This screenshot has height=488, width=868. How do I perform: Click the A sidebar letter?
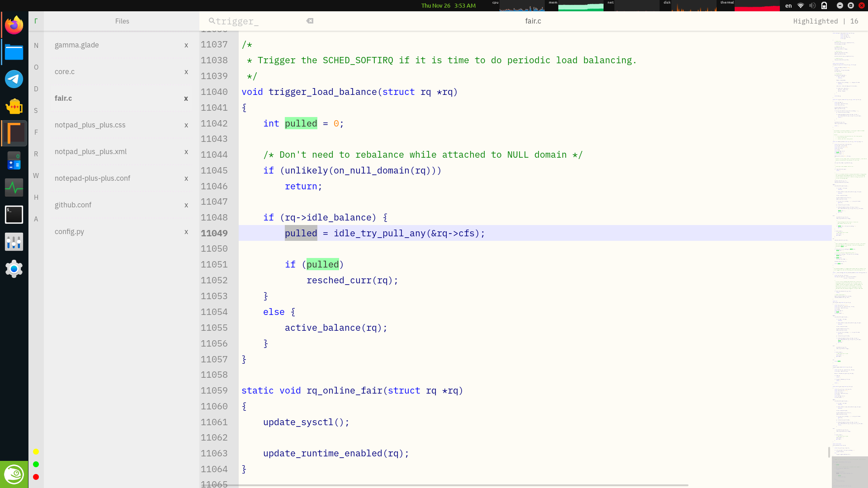[36, 219]
